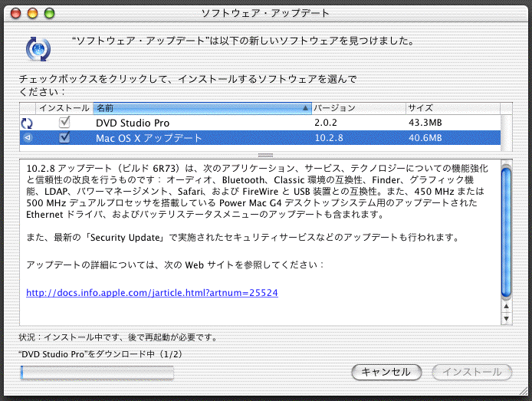Click the scroll up arrow in description pane
Viewport: 532px width, 401px height.
point(506,307)
